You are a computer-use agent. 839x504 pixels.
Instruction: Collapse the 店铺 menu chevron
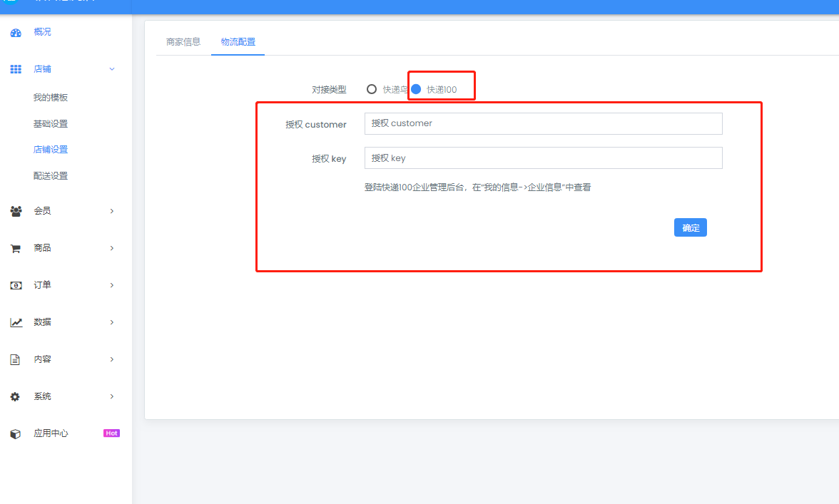(x=112, y=69)
